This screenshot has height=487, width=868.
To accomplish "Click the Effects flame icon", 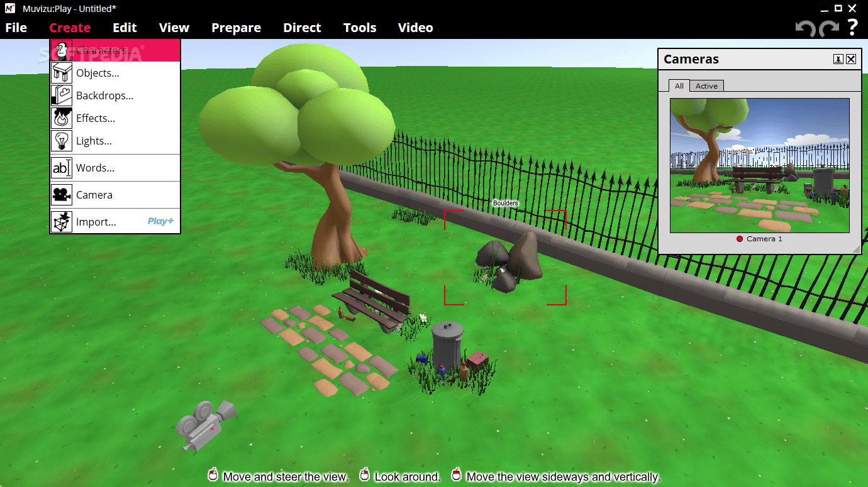I will tap(62, 118).
